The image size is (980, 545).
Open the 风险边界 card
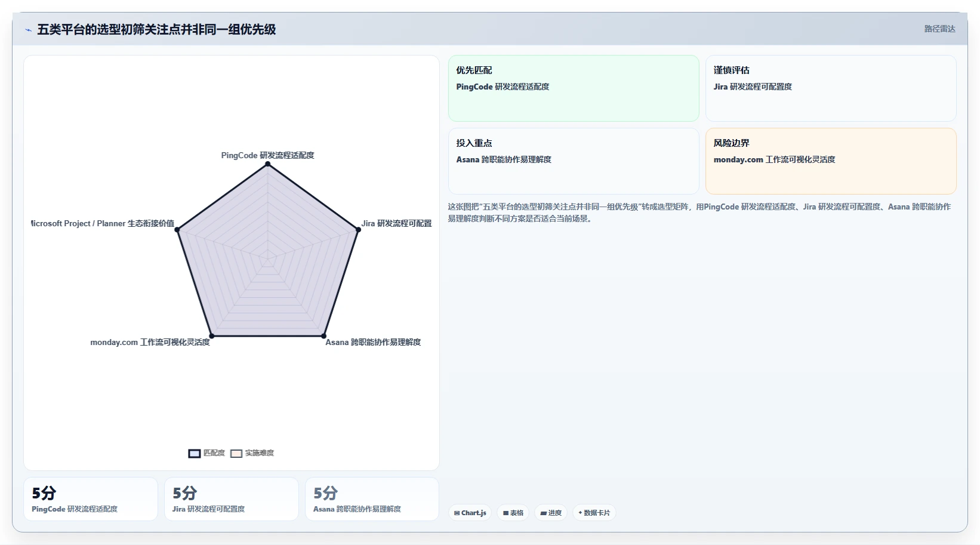tap(831, 161)
